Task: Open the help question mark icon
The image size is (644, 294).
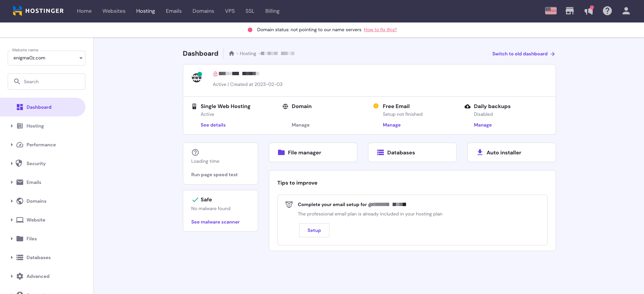Action: coord(607,11)
